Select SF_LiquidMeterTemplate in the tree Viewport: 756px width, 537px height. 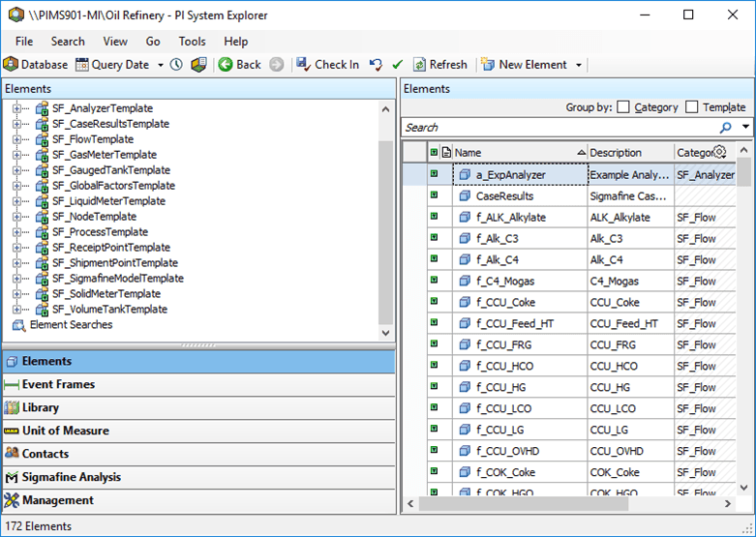point(108,201)
